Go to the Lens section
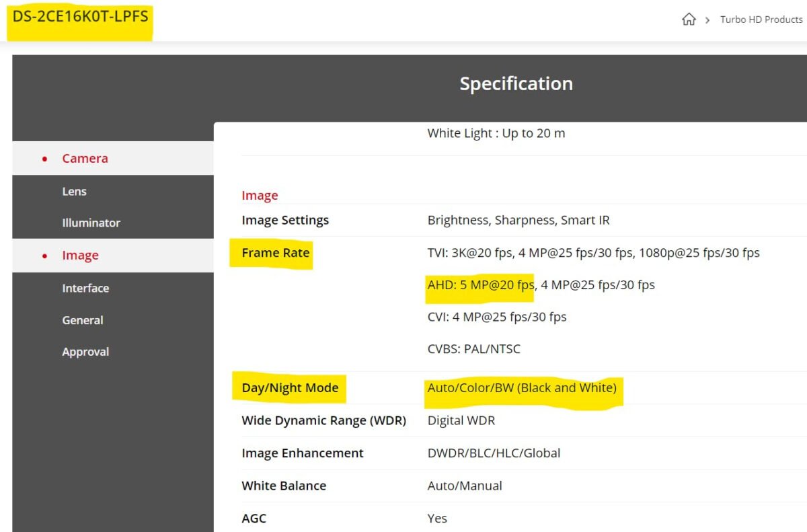This screenshot has height=532, width=807. click(74, 192)
